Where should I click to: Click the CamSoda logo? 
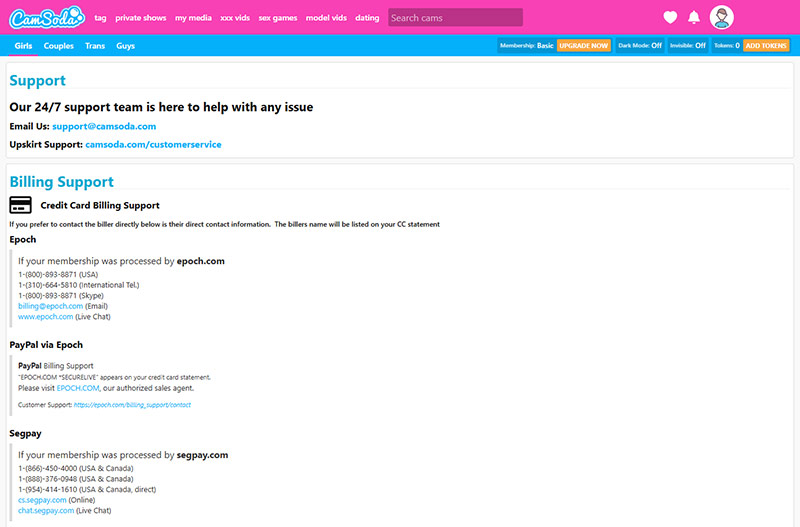click(47, 17)
